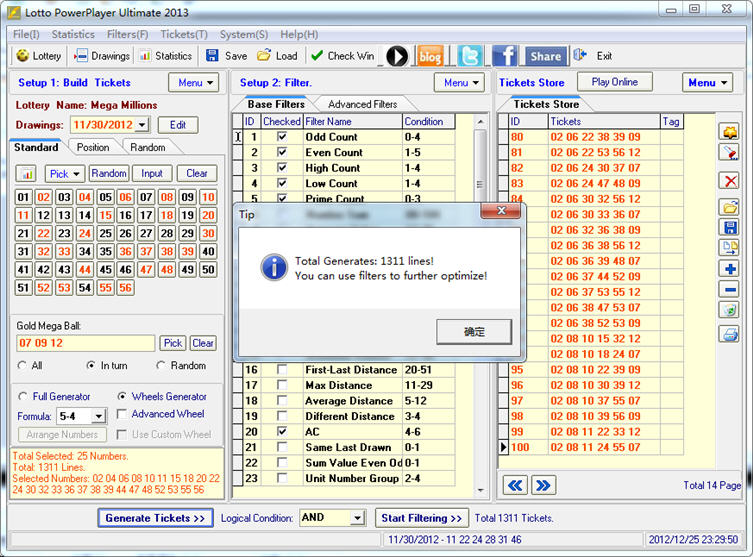Uncheck the Low Count filter checkbox

(x=282, y=183)
